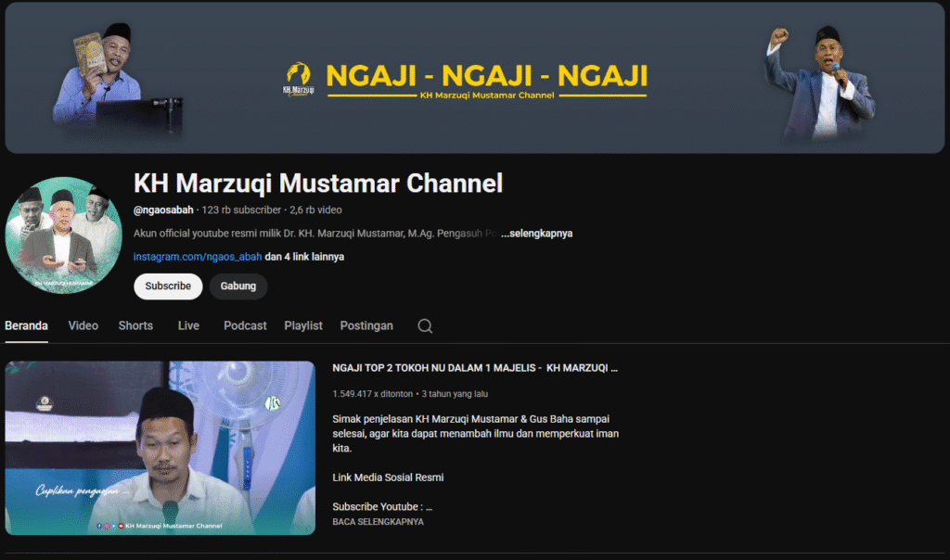The image size is (950, 560).
Task: Open the channel search magnifier icon
Action: [x=425, y=325]
